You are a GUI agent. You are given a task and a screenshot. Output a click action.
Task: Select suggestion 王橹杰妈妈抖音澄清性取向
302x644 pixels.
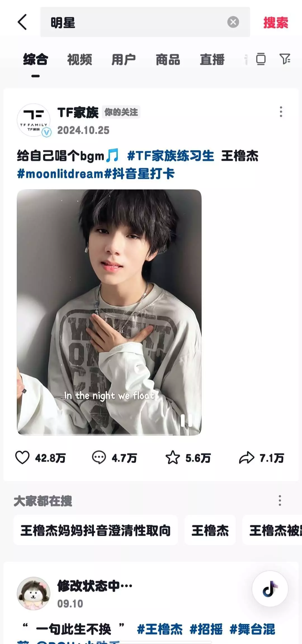pyautogui.click(x=95, y=530)
